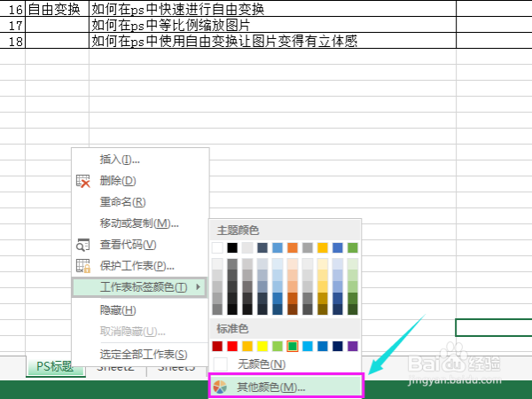Pick the light gray theme swatch
The image size is (532, 399).
pos(247,247)
